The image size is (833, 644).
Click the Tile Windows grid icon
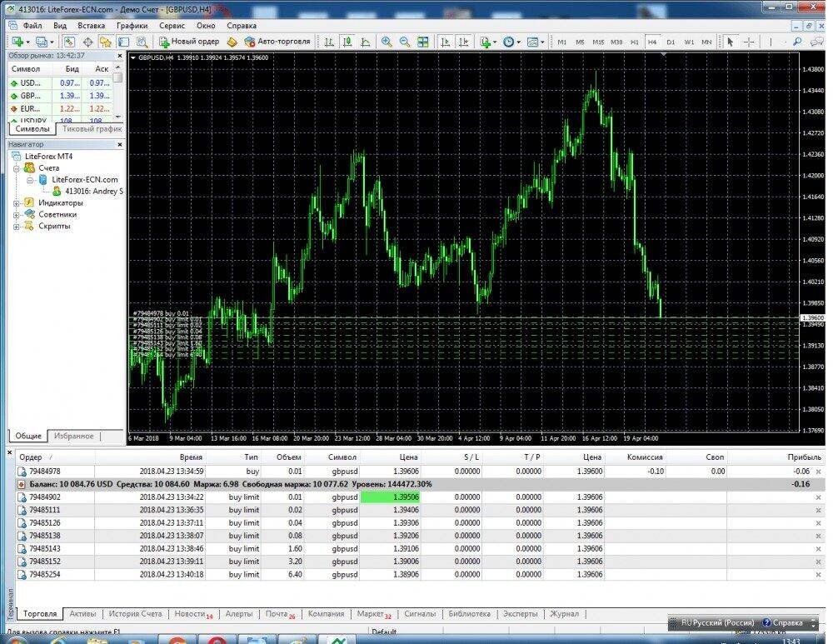pos(423,42)
